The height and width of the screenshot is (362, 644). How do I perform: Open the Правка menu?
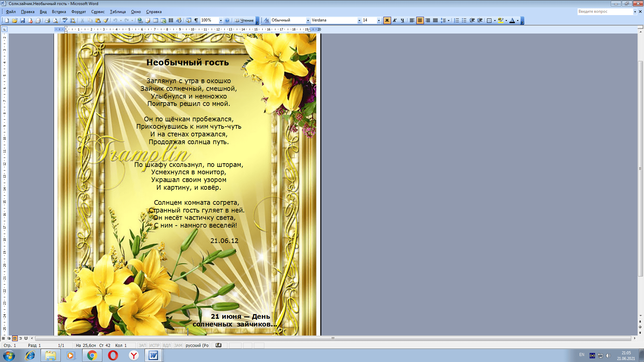tap(28, 12)
